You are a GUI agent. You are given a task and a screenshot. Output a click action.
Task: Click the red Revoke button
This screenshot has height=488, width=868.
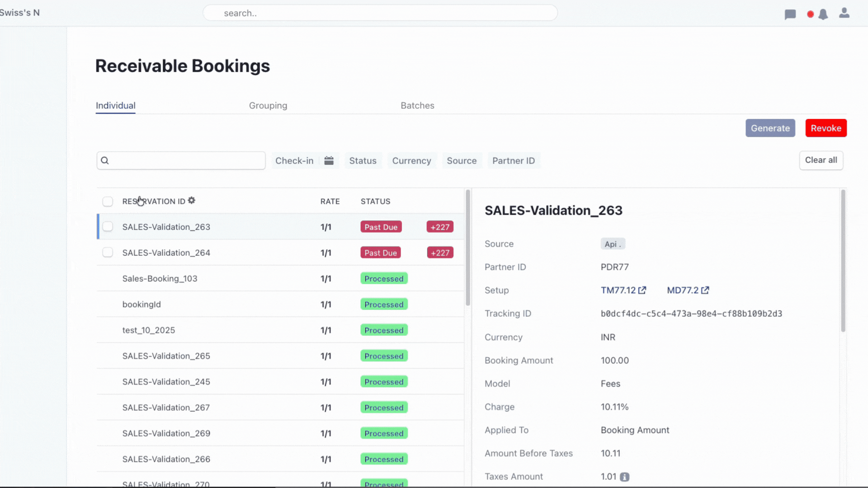826,128
